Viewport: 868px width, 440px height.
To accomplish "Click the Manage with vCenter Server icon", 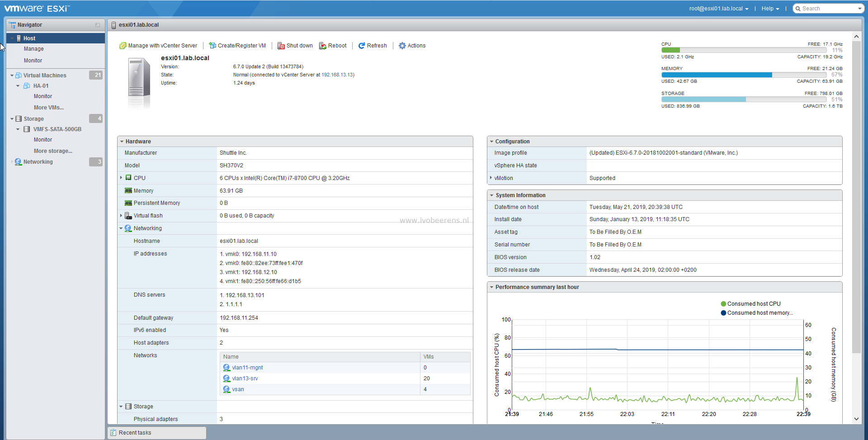I will [x=123, y=46].
